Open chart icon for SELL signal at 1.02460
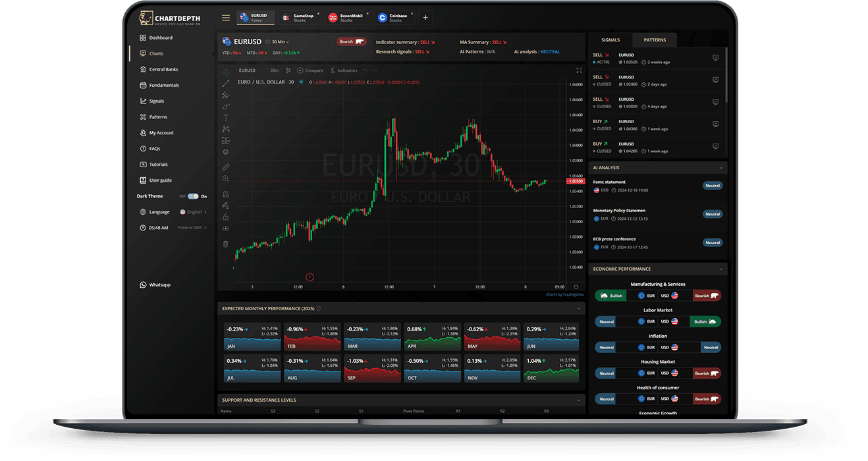The height and width of the screenshot is (461, 868). pyautogui.click(x=716, y=80)
